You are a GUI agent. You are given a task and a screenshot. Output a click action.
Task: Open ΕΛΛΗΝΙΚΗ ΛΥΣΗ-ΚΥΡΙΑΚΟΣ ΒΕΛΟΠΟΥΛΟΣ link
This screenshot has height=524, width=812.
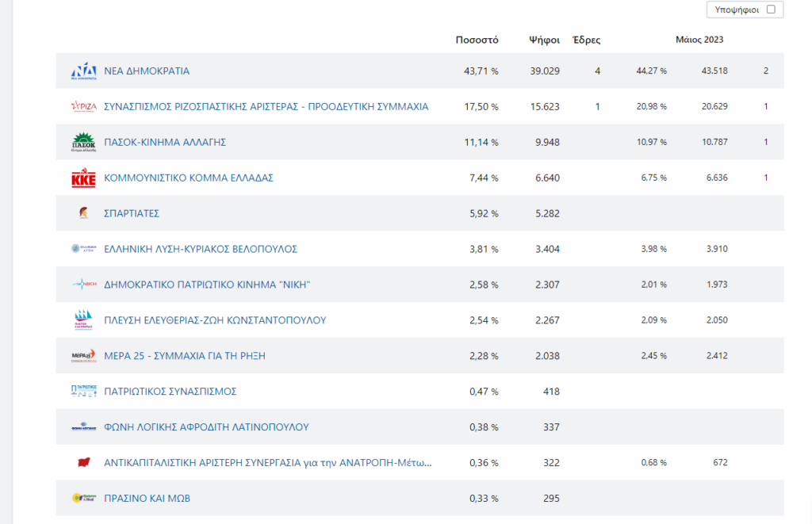201,249
